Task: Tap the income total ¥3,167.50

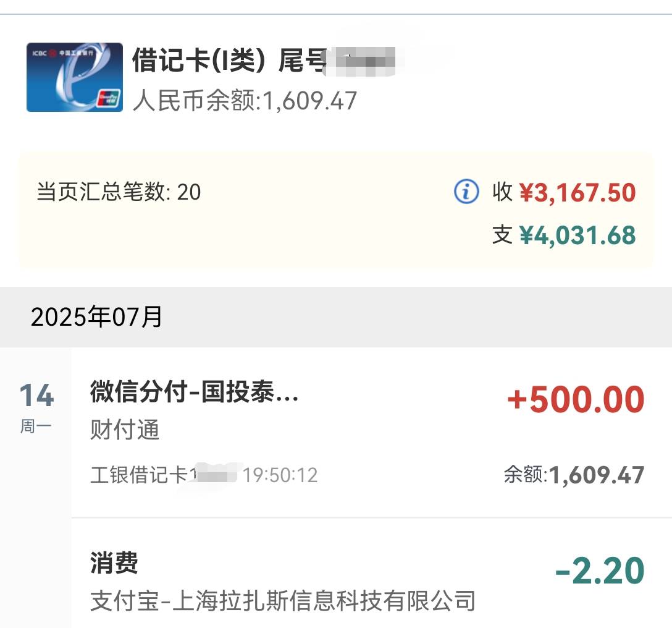Action: (577, 192)
